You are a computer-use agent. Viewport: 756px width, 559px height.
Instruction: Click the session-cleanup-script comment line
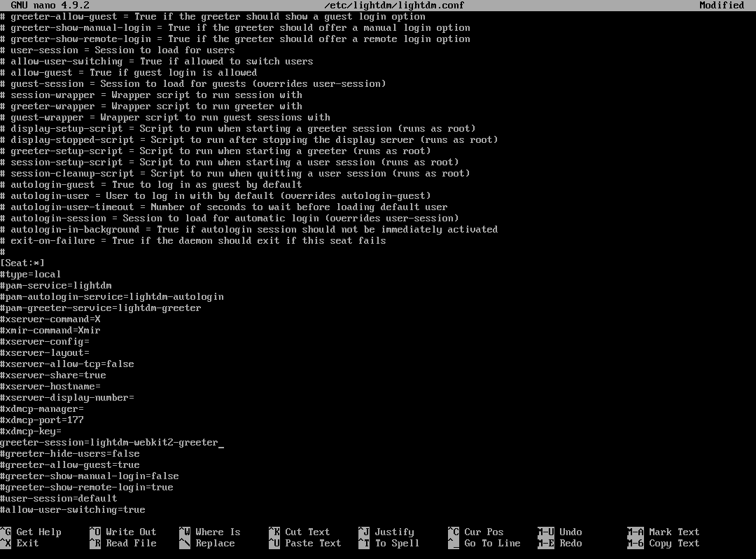(234, 173)
